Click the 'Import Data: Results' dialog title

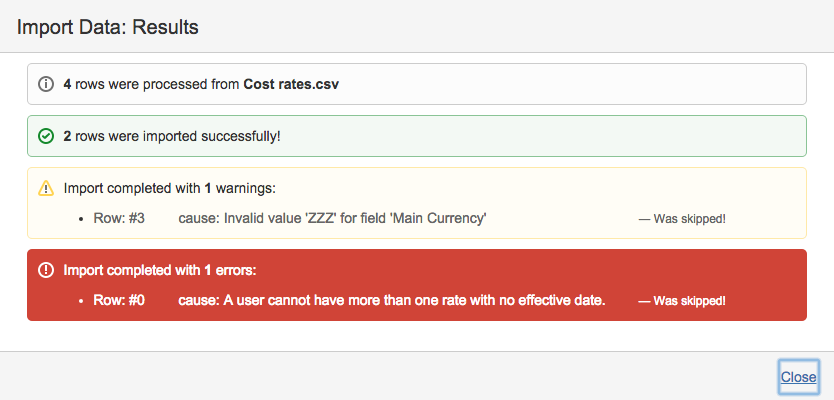(x=108, y=27)
